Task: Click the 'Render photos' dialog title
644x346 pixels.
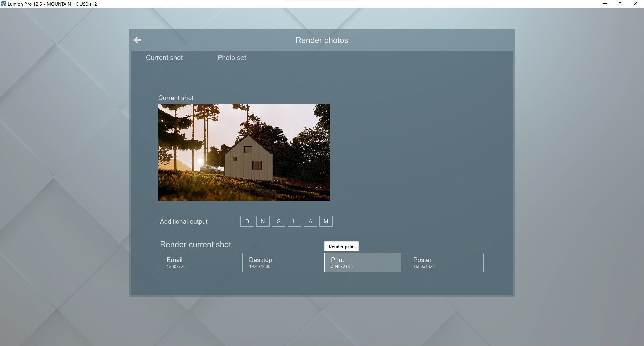Action: (322, 40)
